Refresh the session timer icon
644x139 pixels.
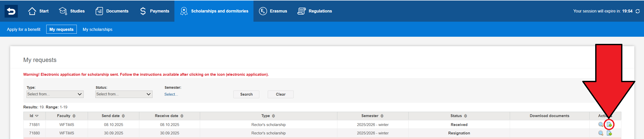click(x=637, y=11)
